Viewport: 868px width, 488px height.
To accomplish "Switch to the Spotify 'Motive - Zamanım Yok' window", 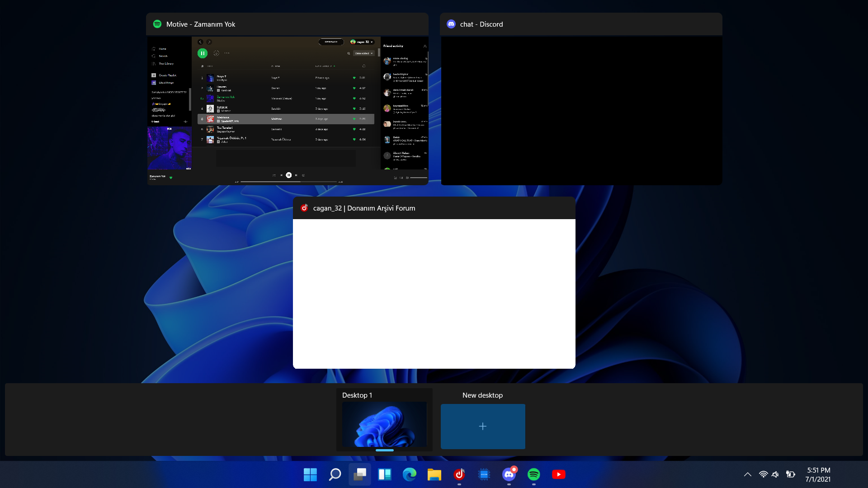I will [x=287, y=99].
